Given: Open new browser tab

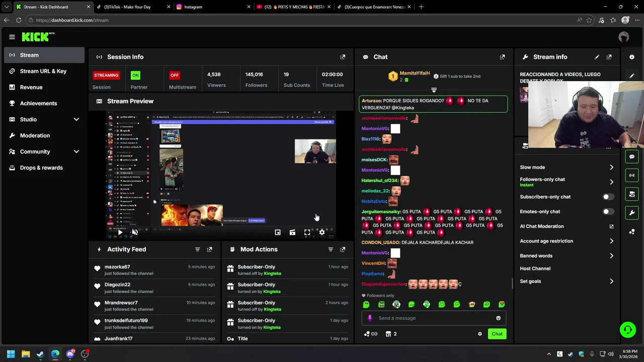Looking at the screenshot, I should [421, 7].
